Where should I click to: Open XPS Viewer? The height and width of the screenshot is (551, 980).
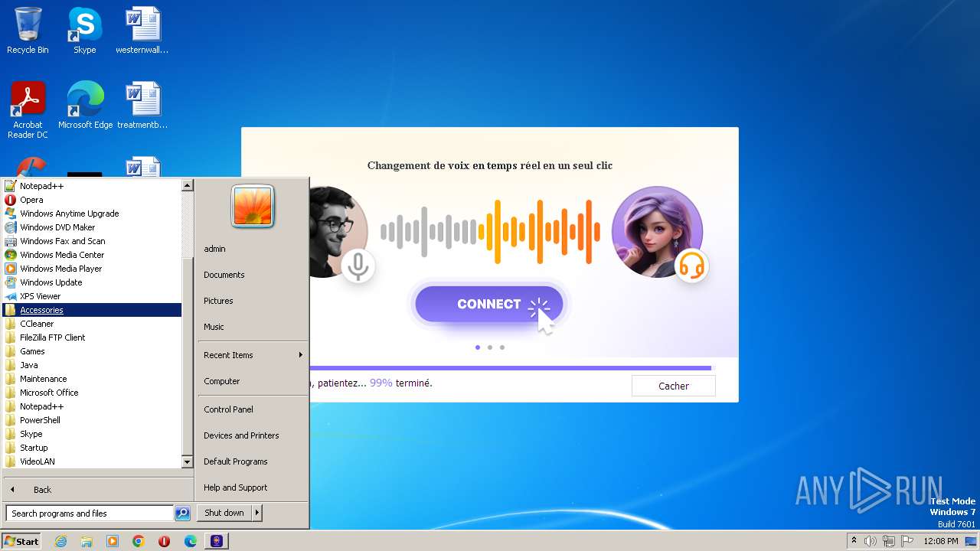click(92, 296)
